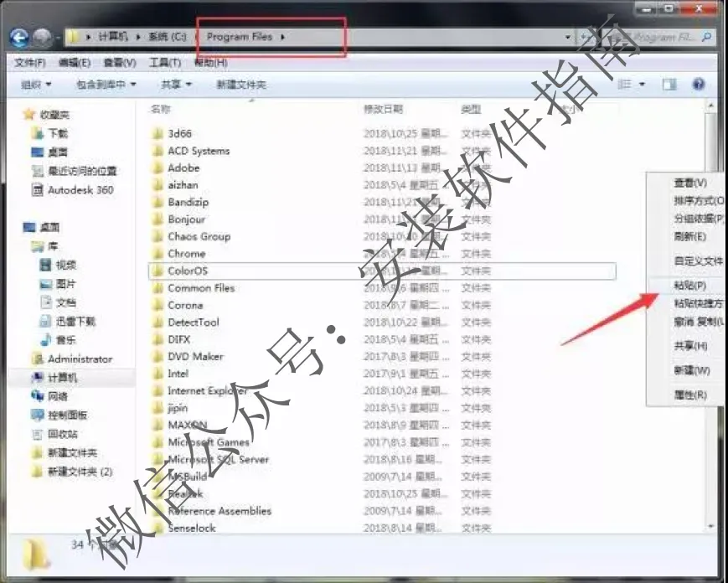Open the Help question mark icon

(699, 84)
